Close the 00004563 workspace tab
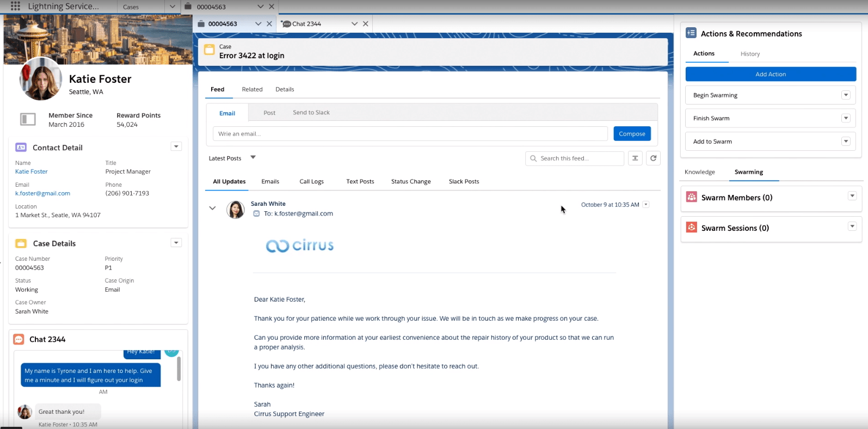Viewport: 868px width, 429px height. click(x=272, y=7)
